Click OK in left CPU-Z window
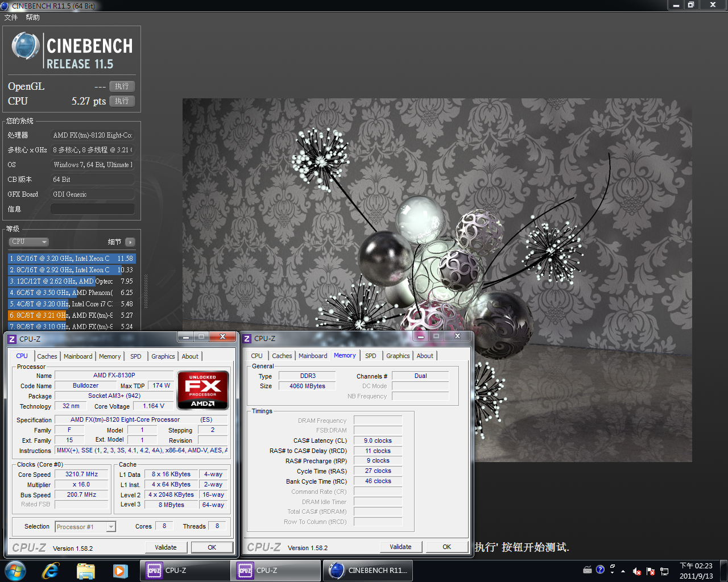Image resolution: width=728 pixels, height=582 pixels. pos(212,547)
